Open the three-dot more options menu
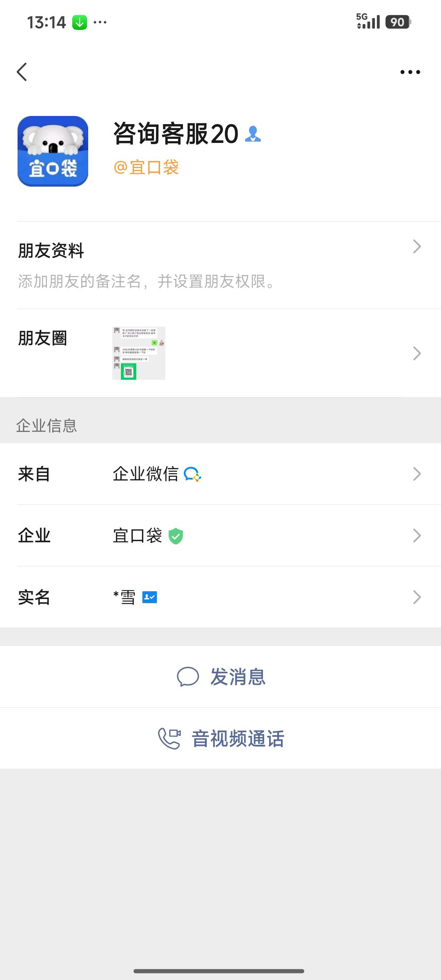The image size is (441, 980). pos(410,72)
